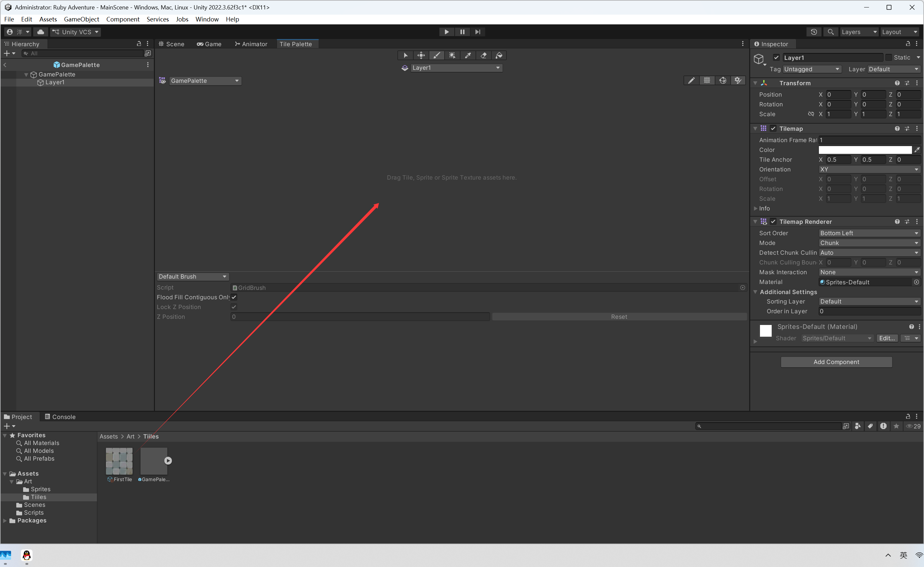This screenshot has width=924, height=567.
Task: Select the Flood Fill bucket tool
Action: coord(499,56)
